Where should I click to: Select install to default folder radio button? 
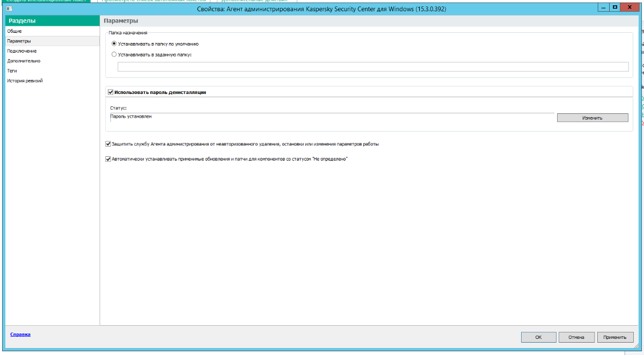coord(114,44)
